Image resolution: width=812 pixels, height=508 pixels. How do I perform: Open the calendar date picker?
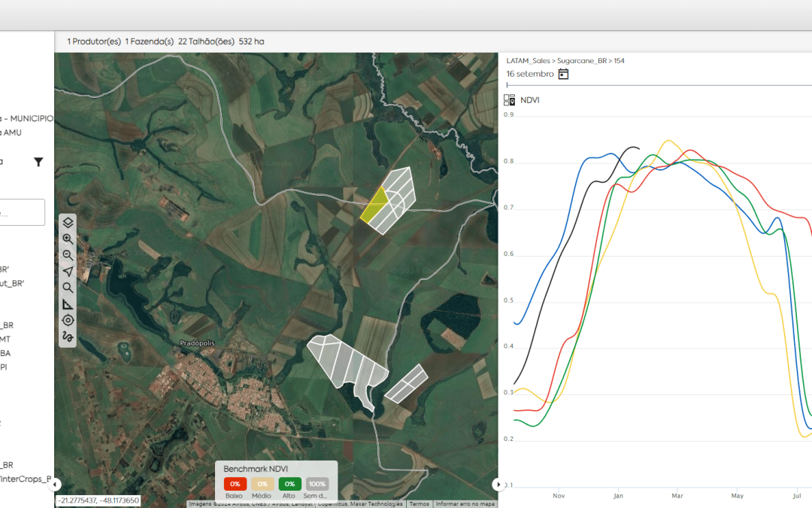tap(563, 74)
